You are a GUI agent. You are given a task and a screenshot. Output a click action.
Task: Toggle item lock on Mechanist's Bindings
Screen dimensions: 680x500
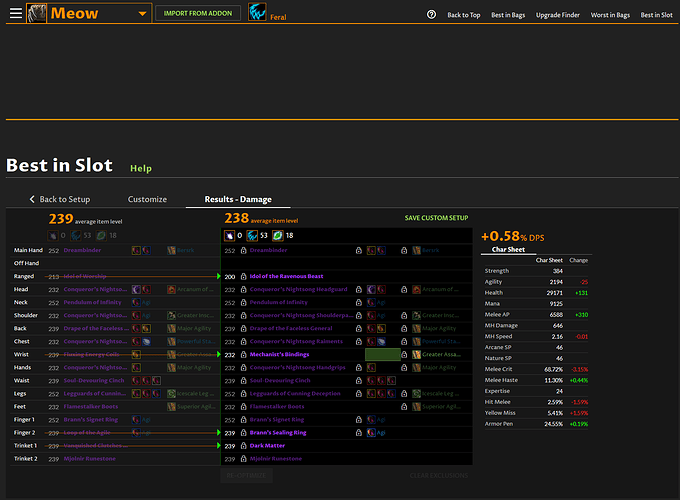(x=243, y=354)
